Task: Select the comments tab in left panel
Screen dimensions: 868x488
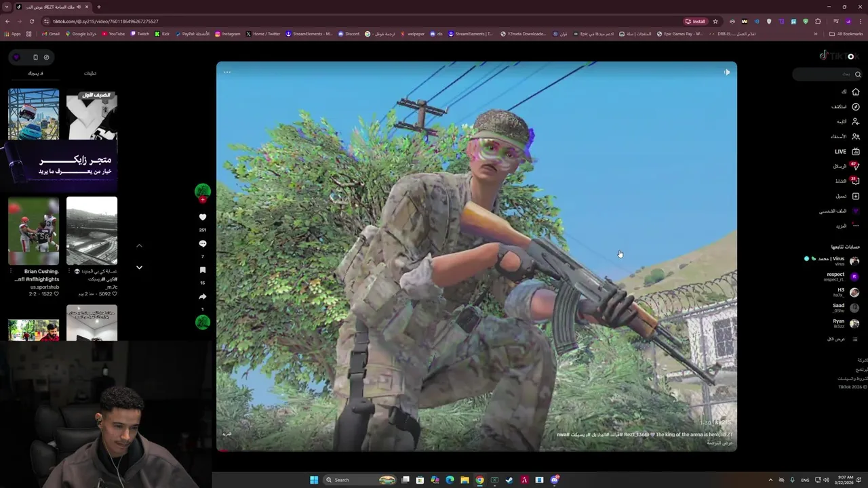Action: point(90,73)
